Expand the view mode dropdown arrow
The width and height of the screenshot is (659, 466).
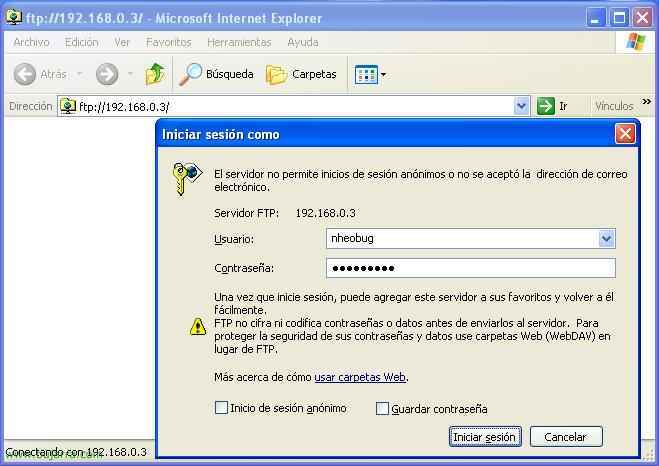[383, 75]
